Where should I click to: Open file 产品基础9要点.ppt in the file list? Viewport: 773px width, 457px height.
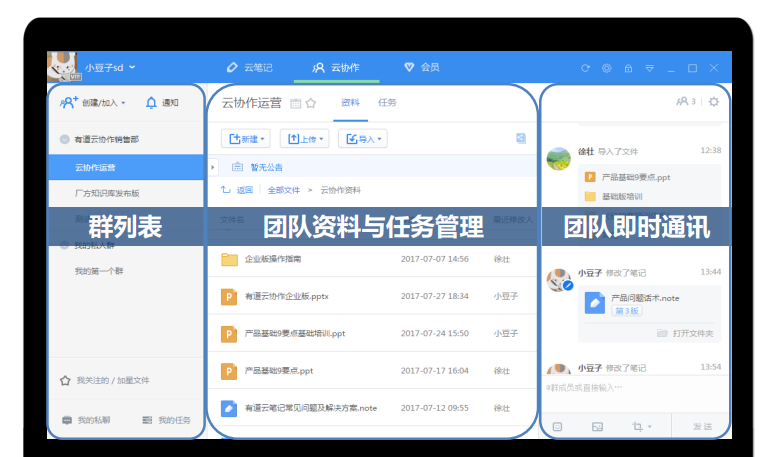tap(279, 371)
